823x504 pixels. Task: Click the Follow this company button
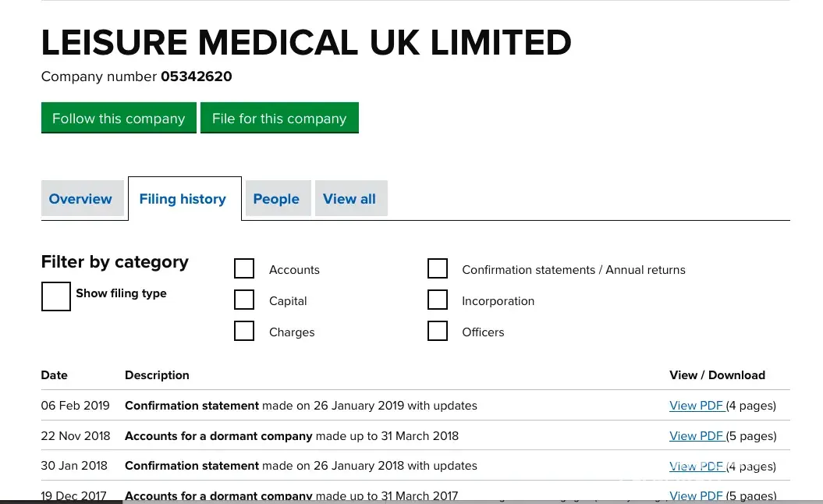pos(119,119)
